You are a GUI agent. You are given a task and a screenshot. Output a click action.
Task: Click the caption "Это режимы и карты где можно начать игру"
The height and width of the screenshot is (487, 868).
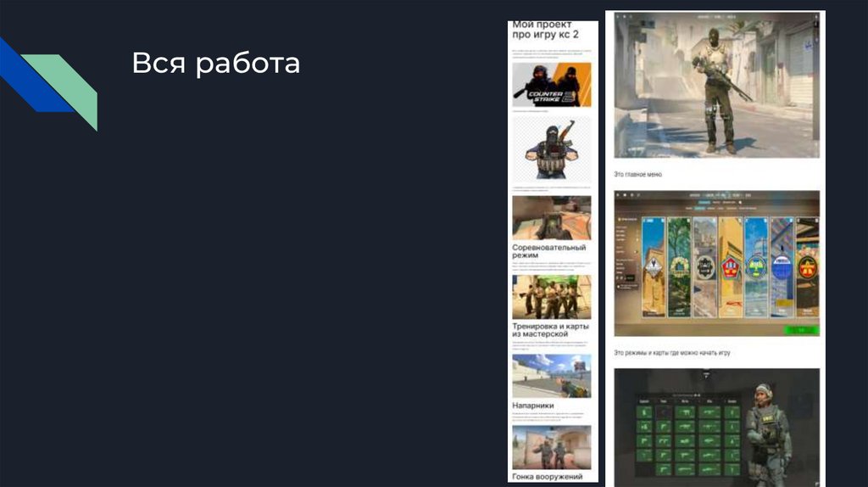coord(672,352)
